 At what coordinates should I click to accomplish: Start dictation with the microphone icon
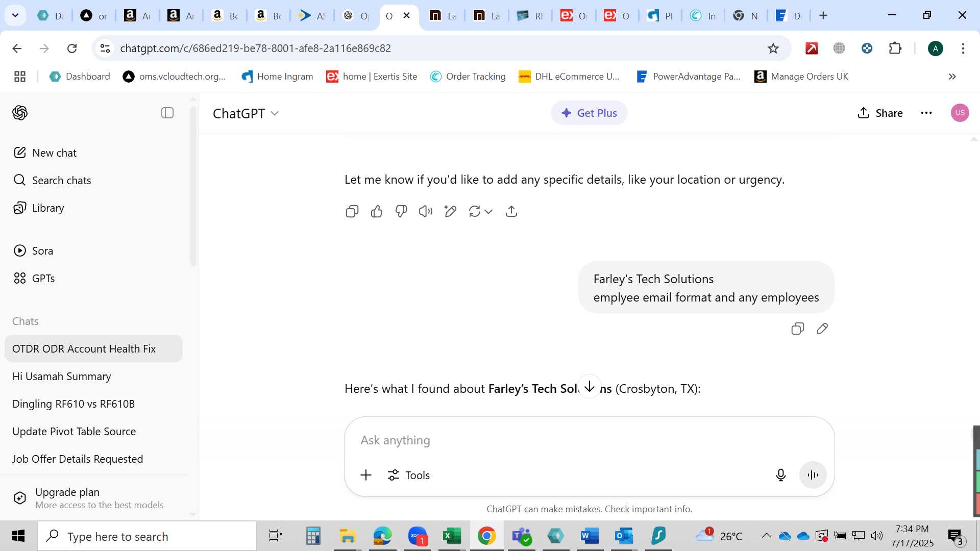tap(781, 475)
